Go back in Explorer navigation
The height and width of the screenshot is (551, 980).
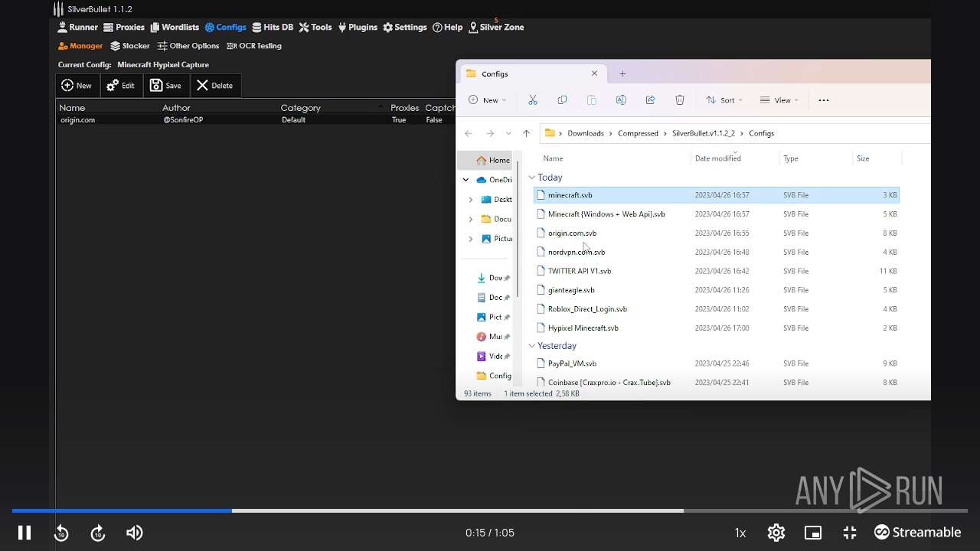pyautogui.click(x=469, y=133)
